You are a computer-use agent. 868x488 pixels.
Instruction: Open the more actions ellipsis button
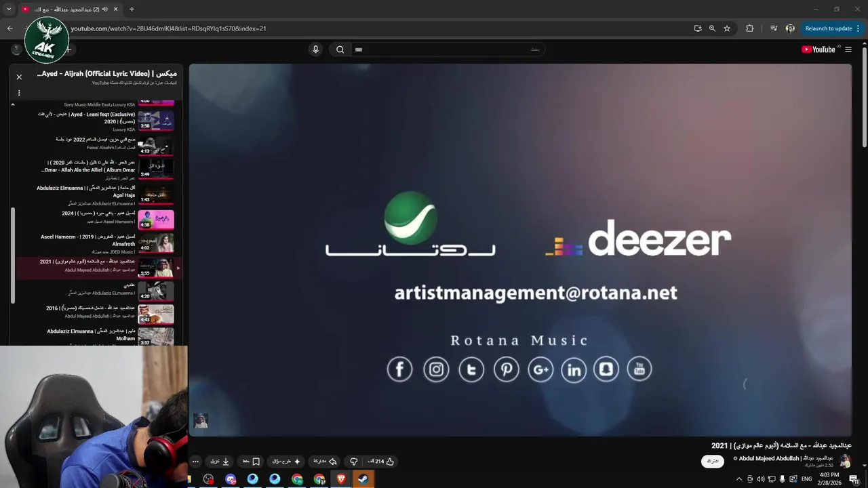(x=195, y=462)
